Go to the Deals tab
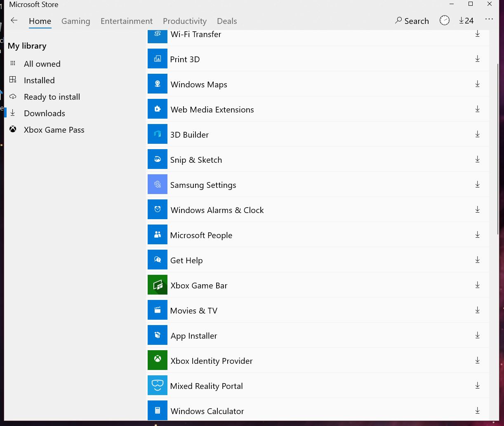This screenshot has width=504, height=426. pyautogui.click(x=227, y=21)
